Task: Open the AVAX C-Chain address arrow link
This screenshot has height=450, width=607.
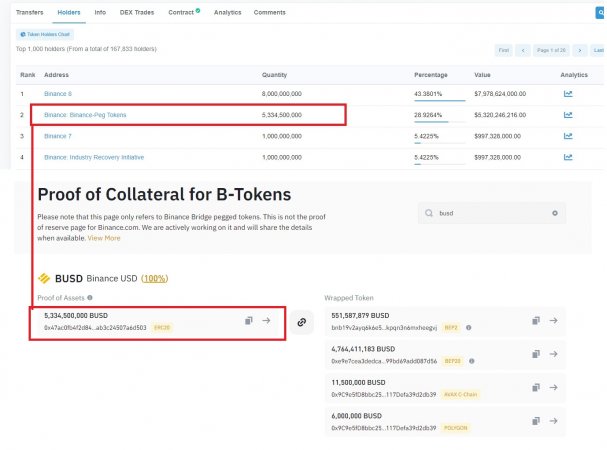Action: click(x=554, y=387)
